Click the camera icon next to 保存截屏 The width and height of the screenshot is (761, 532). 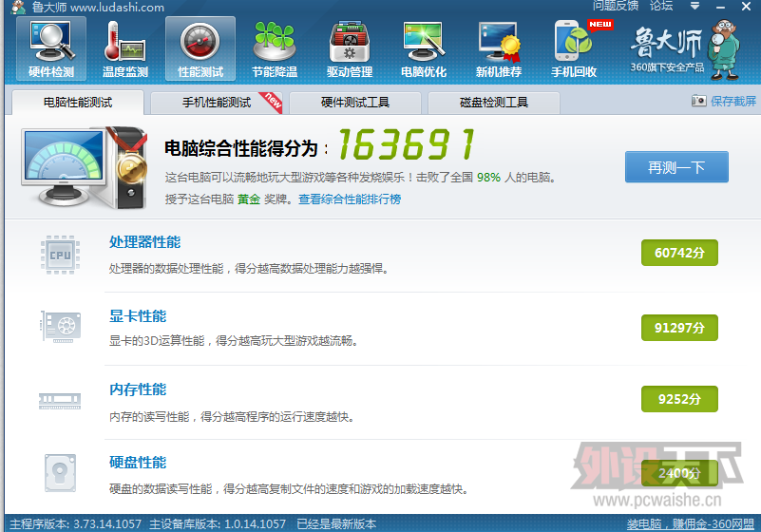(x=698, y=101)
